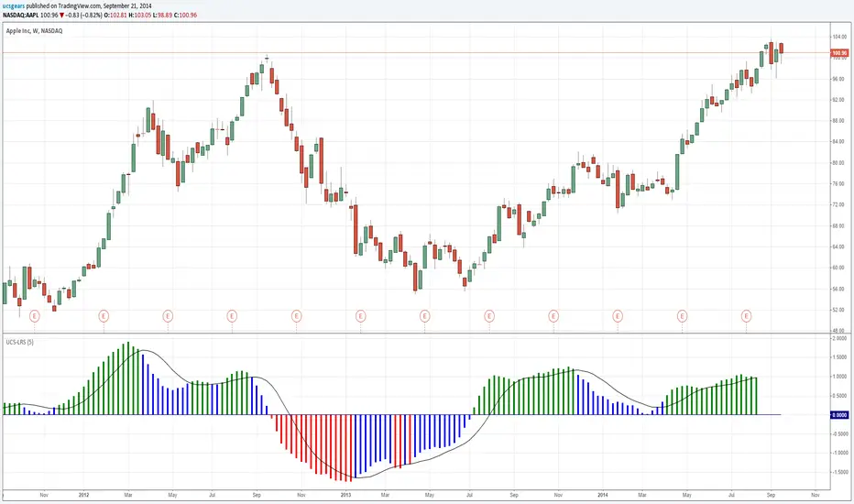Click the April 2014 earnings E marker
Screen dimensions: 854x504
pyautogui.click(x=682, y=316)
